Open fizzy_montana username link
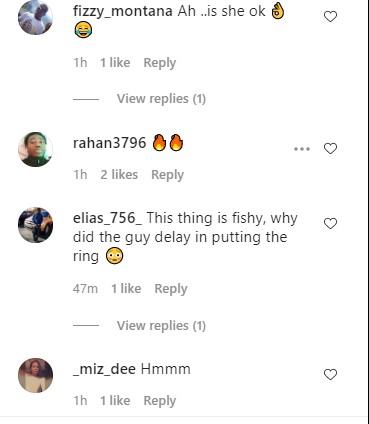 [123, 11]
